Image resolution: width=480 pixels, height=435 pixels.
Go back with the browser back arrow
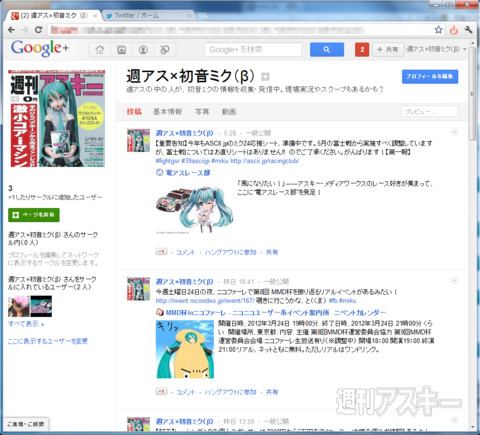(x=11, y=30)
